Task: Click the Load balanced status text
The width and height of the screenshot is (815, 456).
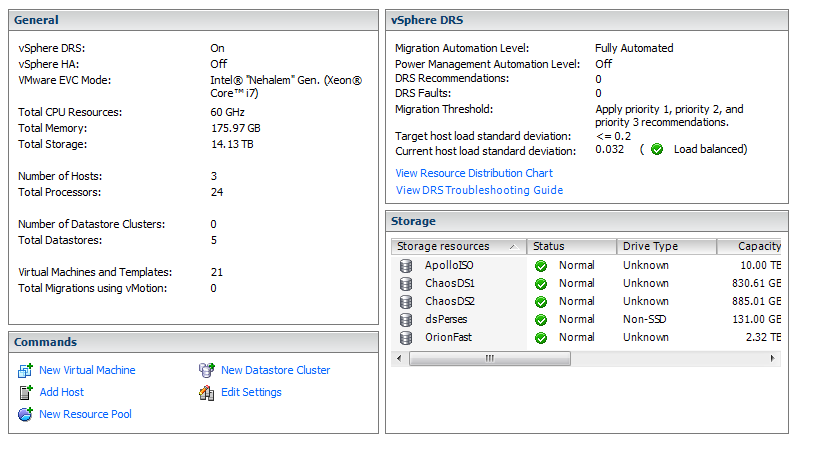Action: point(710,150)
